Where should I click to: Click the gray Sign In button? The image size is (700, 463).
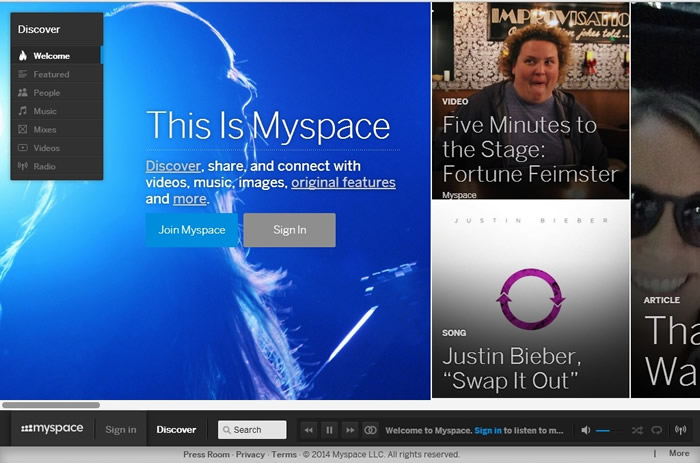tap(289, 230)
